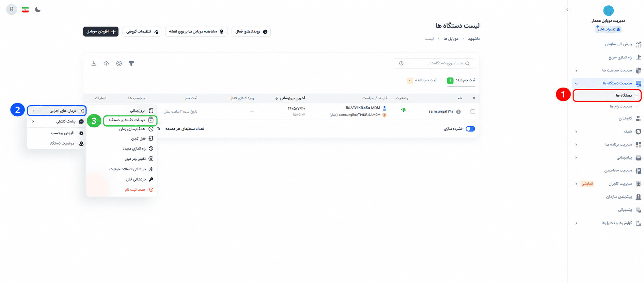This screenshot has width=644, height=283.
Task: Click the رویدادهای فعال button
Action: pyautogui.click(x=251, y=31)
